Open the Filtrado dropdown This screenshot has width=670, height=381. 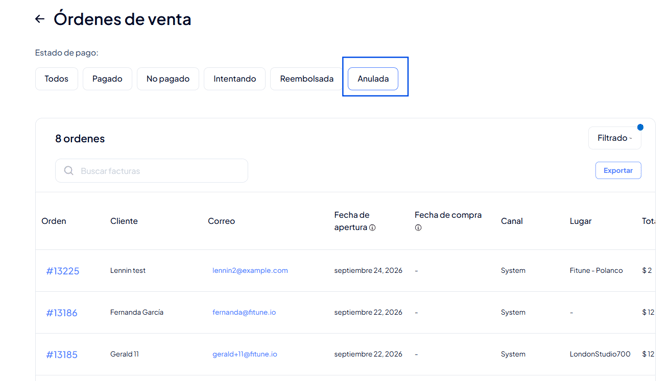coord(614,138)
